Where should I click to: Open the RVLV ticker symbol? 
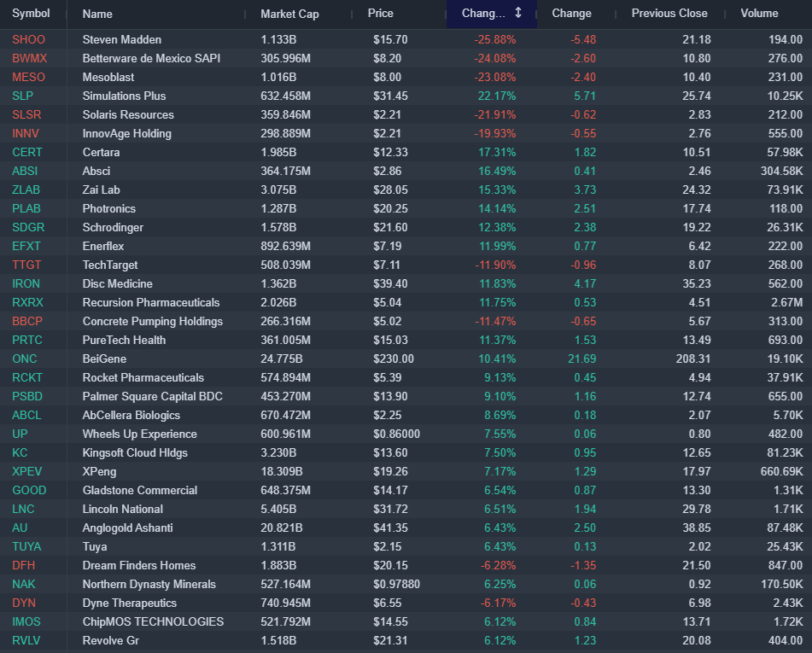pos(26,640)
